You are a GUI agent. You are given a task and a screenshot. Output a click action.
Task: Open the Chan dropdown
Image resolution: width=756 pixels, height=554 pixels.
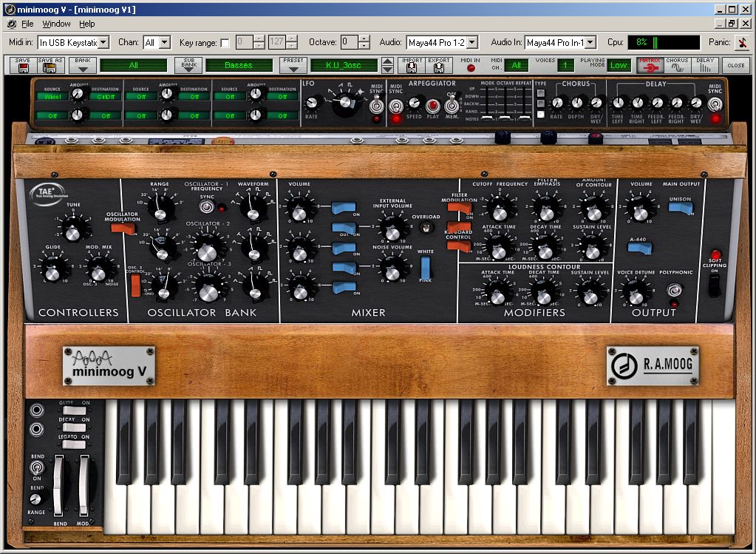164,43
